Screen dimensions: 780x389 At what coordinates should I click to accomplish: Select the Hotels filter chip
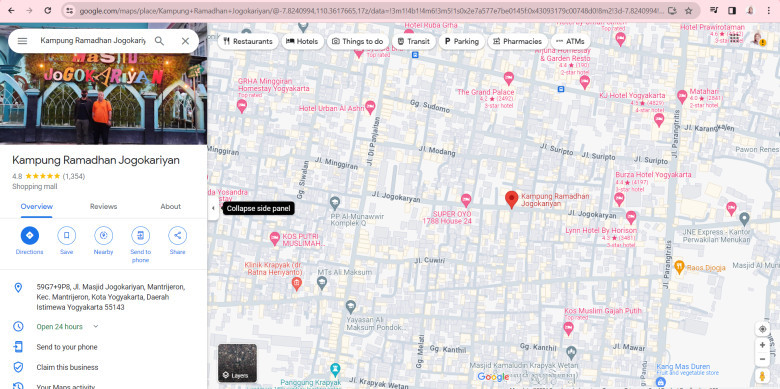(302, 41)
